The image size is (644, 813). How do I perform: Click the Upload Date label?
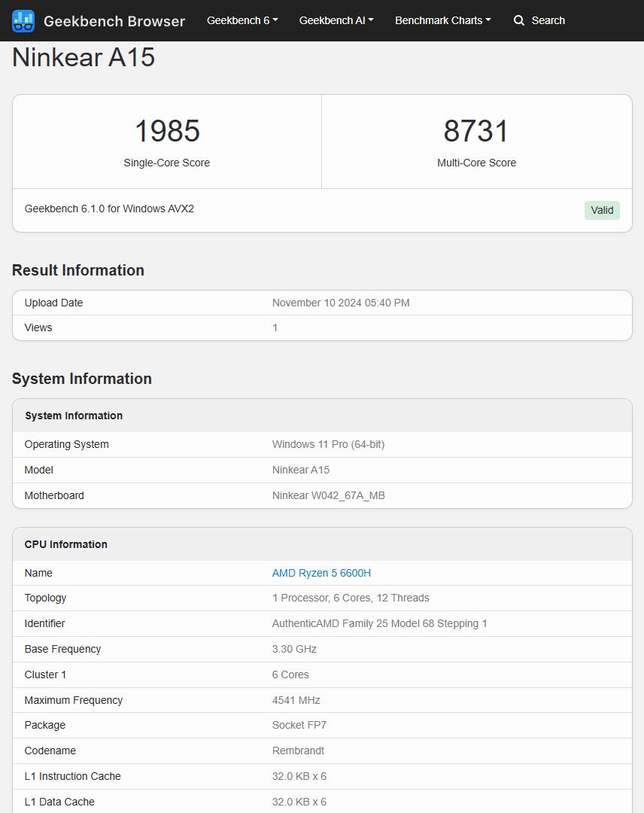click(53, 303)
